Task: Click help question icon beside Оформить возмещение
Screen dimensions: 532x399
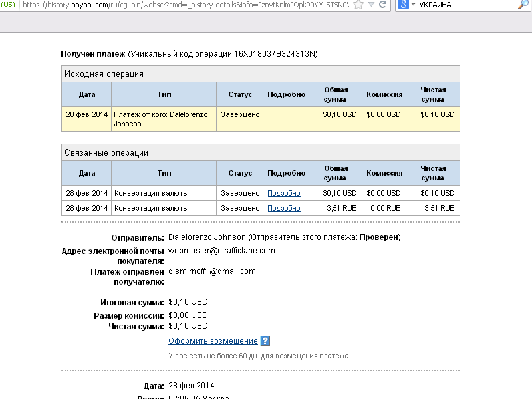Action: click(265, 341)
